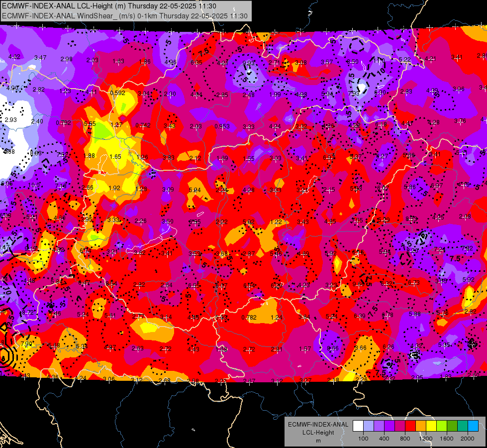Click the light lavender legend swatch
This screenshot has height=448, width=487.
point(369,426)
